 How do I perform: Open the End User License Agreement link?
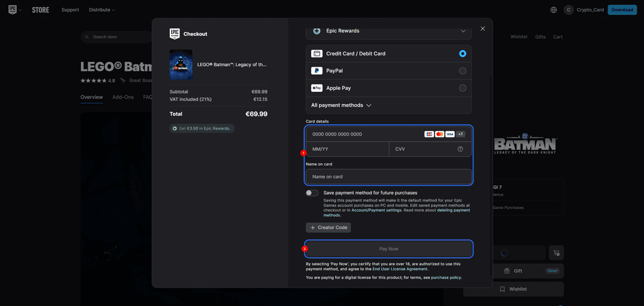pos(400,269)
